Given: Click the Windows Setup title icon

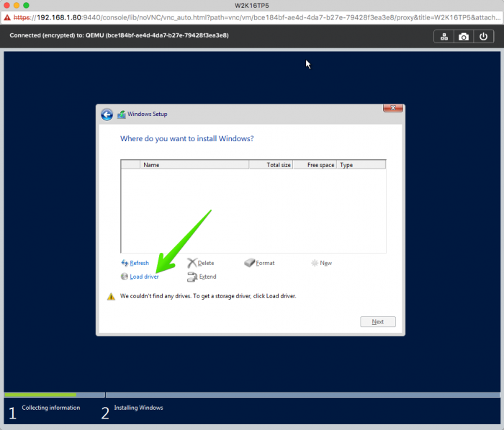Looking at the screenshot, I should click(122, 115).
